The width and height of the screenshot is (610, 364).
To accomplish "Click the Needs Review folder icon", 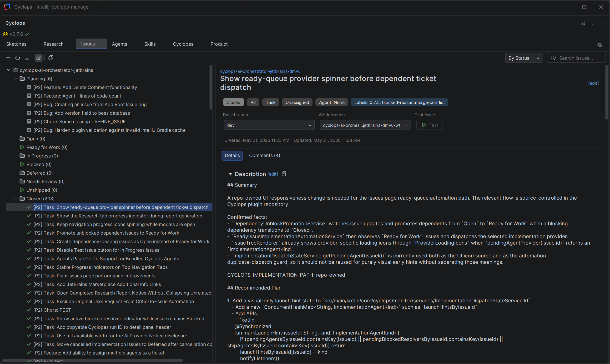I will (x=22, y=182).
